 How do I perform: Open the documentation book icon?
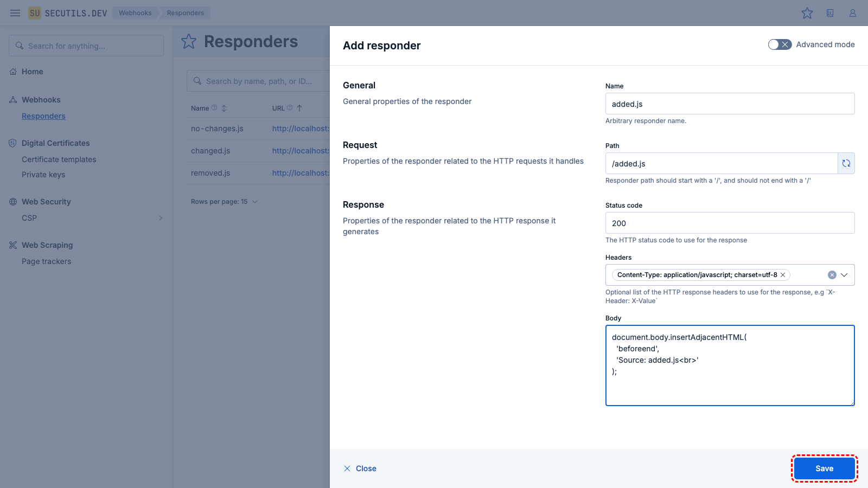[830, 13]
